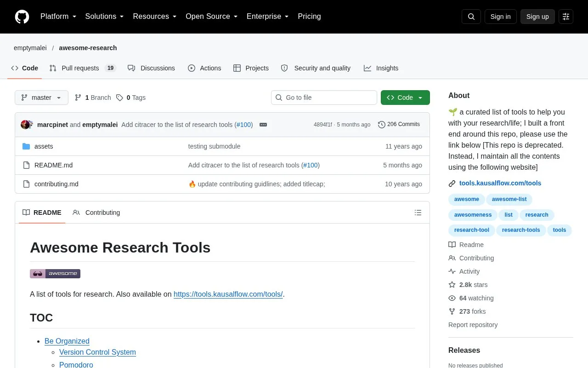Expand the Solutions menu
The height and width of the screenshot is (368, 588).
pyautogui.click(x=105, y=17)
